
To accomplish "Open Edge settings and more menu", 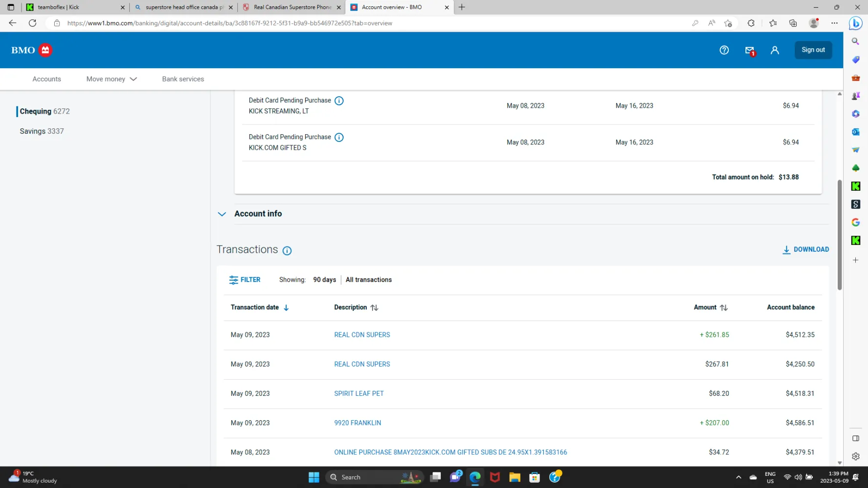I will click(x=834, y=23).
